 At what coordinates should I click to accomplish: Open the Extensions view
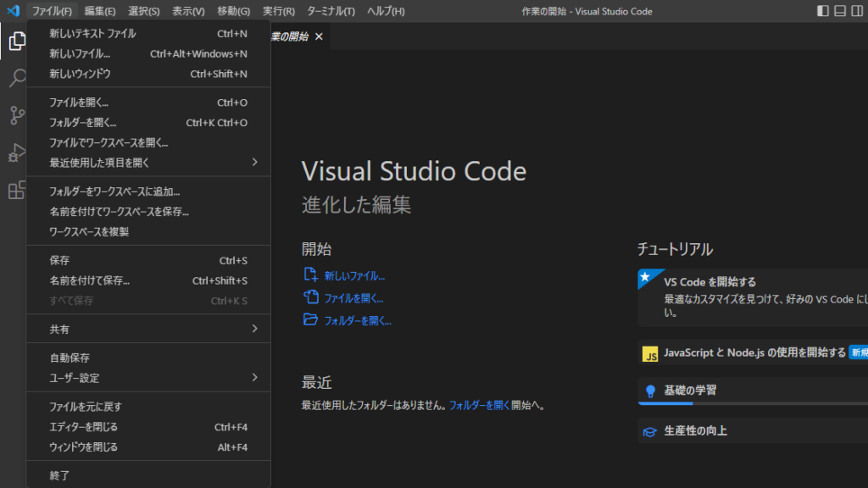(16, 191)
